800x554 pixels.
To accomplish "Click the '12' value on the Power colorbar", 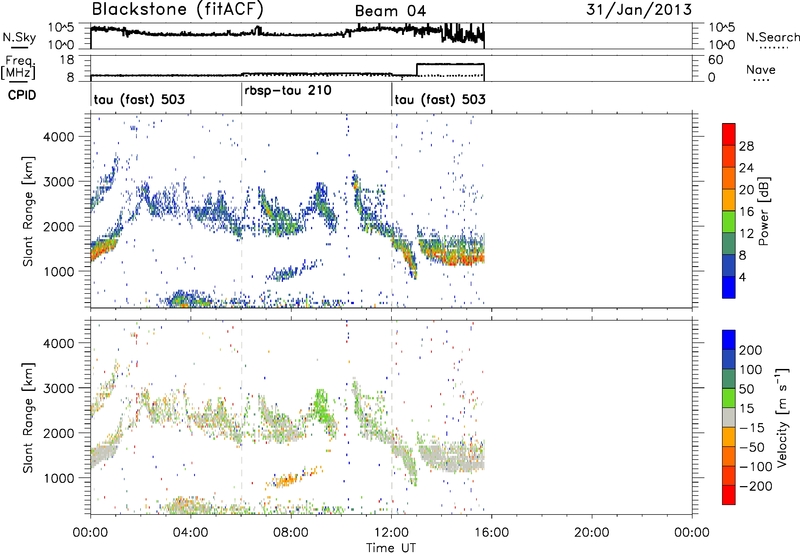I will 746,234.
